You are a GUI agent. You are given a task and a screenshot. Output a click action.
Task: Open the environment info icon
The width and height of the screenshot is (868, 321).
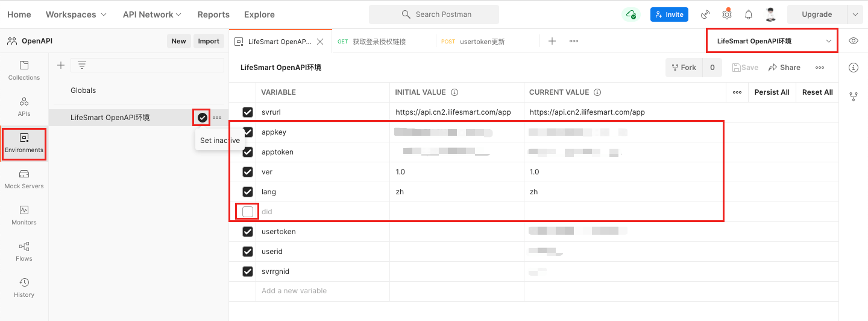point(854,68)
